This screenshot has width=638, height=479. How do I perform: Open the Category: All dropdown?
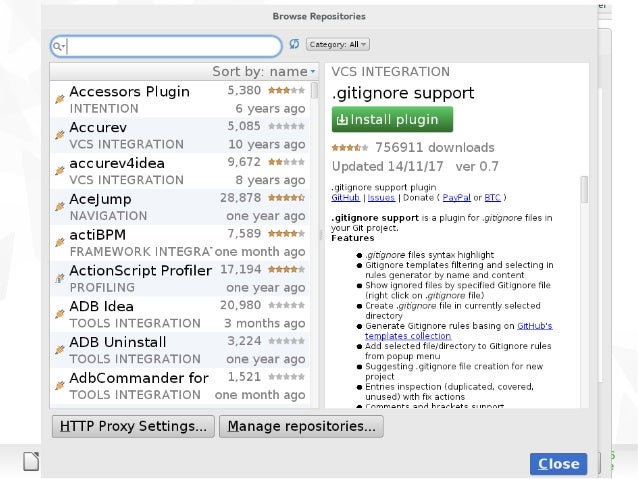(338, 44)
